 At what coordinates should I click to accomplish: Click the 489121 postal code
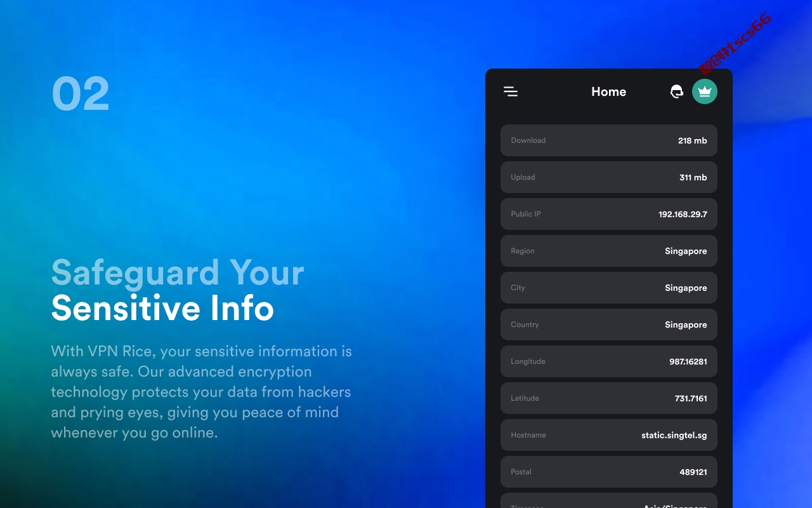[x=693, y=472]
